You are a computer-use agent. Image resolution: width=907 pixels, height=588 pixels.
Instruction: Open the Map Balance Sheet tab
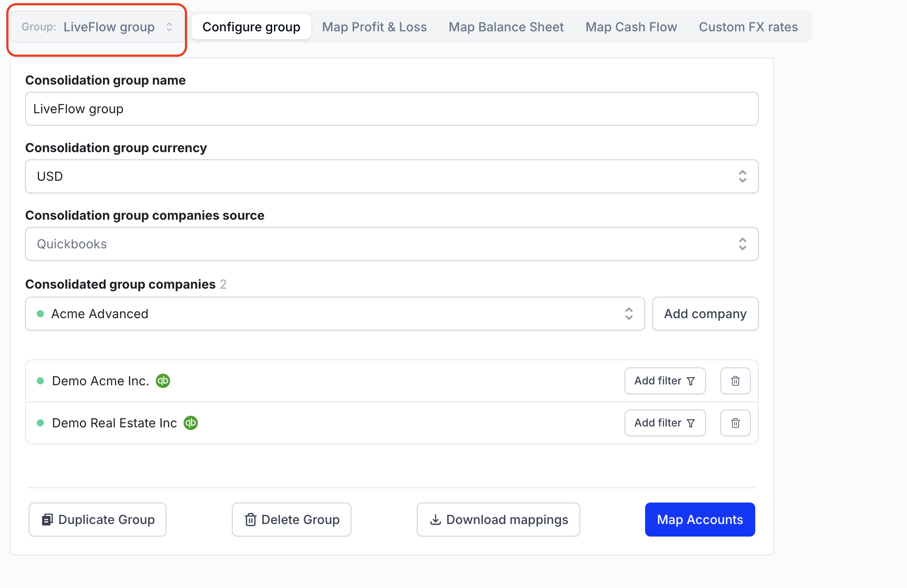point(506,27)
